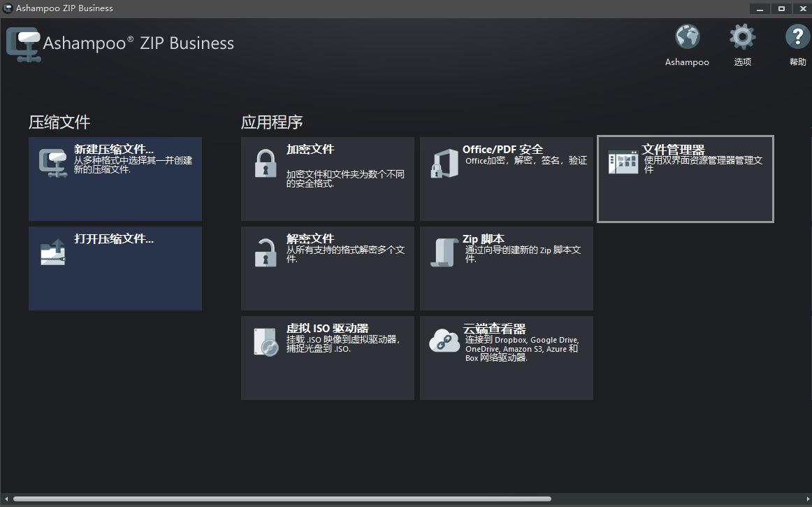The height and width of the screenshot is (507, 812).
Task: Minimize the Ashampoo ZIP Business window
Action: [x=760, y=9]
